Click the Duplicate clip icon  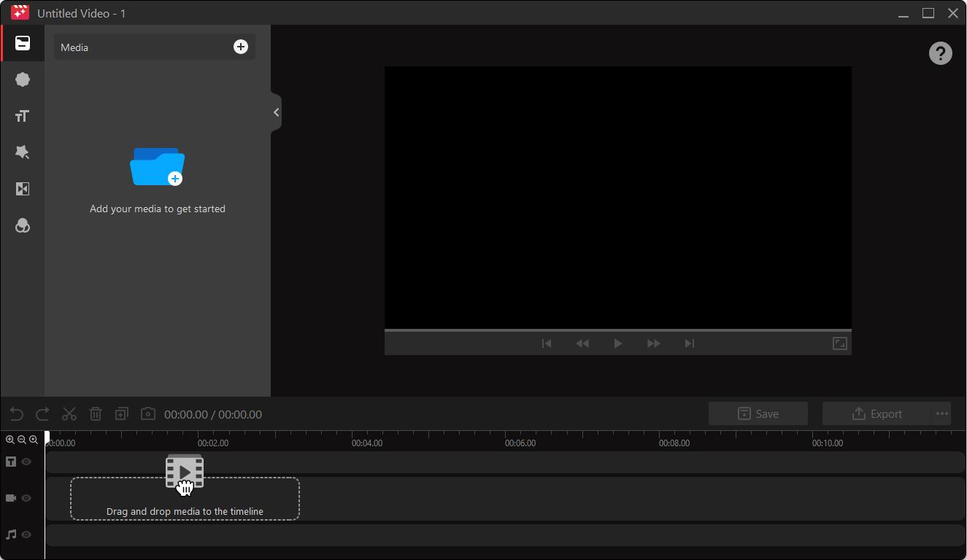[x=122, y=413]
